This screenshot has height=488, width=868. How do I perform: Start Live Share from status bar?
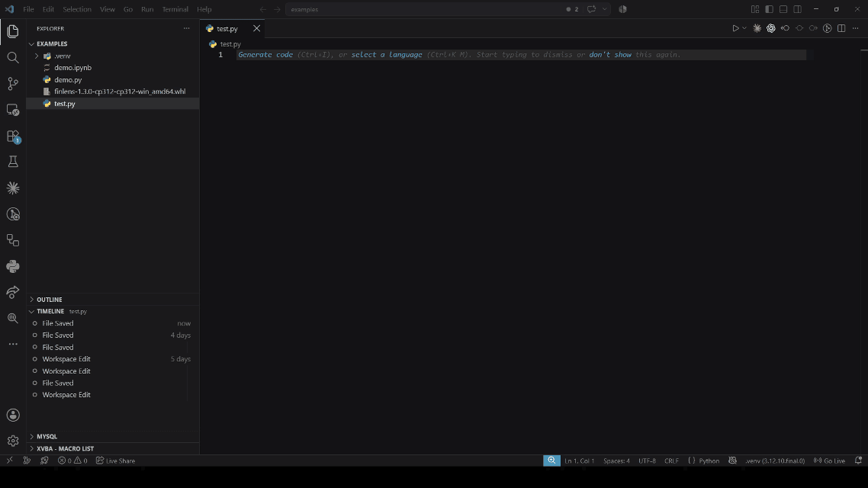115,461
